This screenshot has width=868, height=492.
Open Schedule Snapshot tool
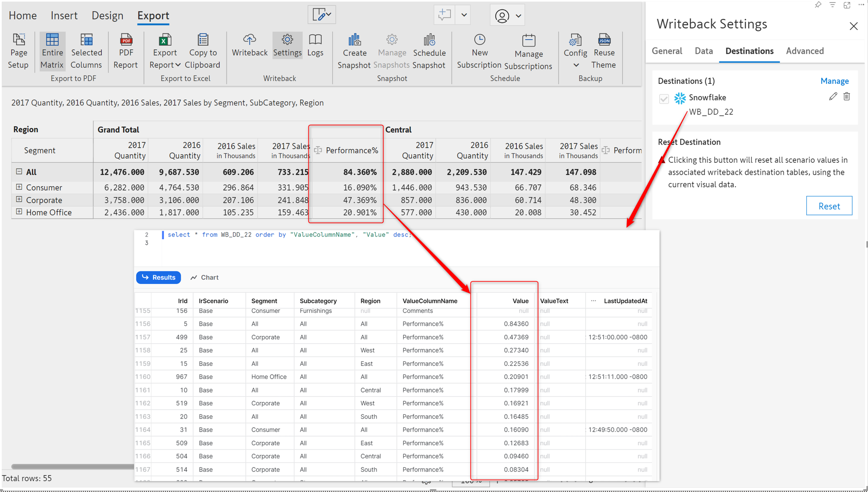429,40
